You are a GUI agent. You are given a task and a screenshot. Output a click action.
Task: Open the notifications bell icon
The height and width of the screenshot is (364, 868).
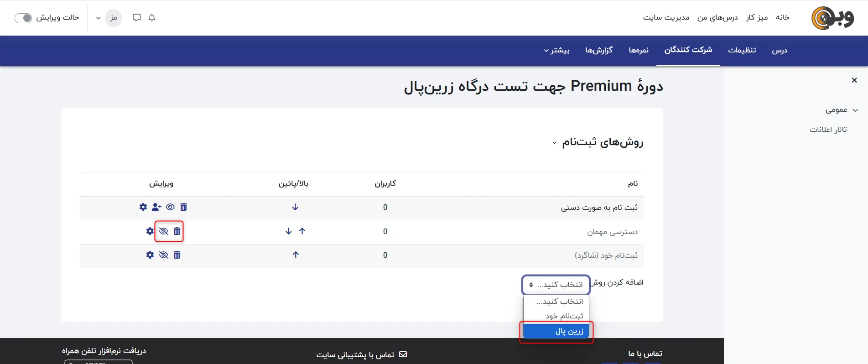click(x=152, y=18)
